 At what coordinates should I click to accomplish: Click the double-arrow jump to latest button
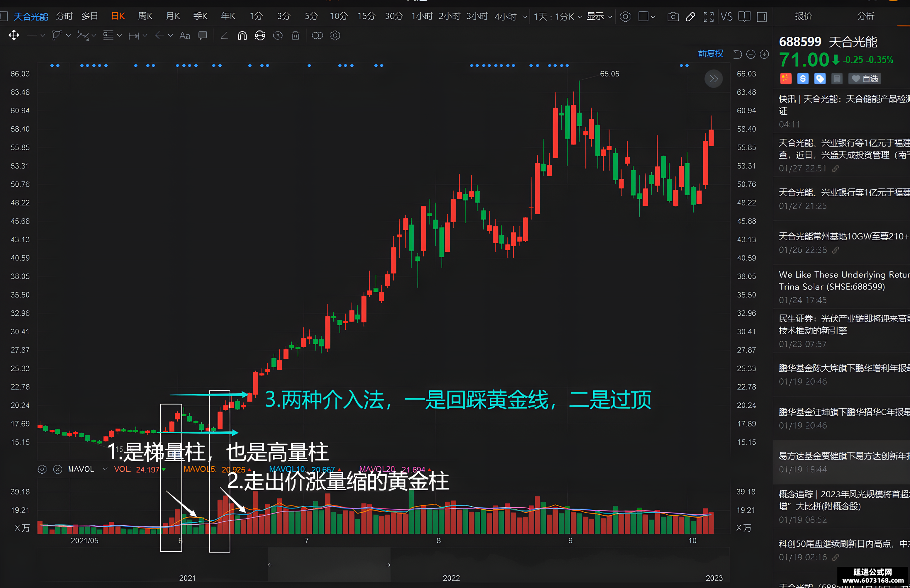point(713,79)
